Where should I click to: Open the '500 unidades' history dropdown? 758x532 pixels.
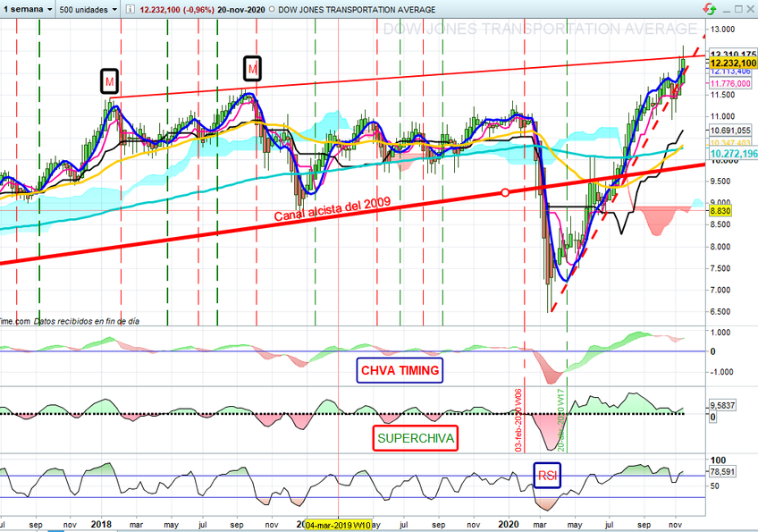[88, 9]
